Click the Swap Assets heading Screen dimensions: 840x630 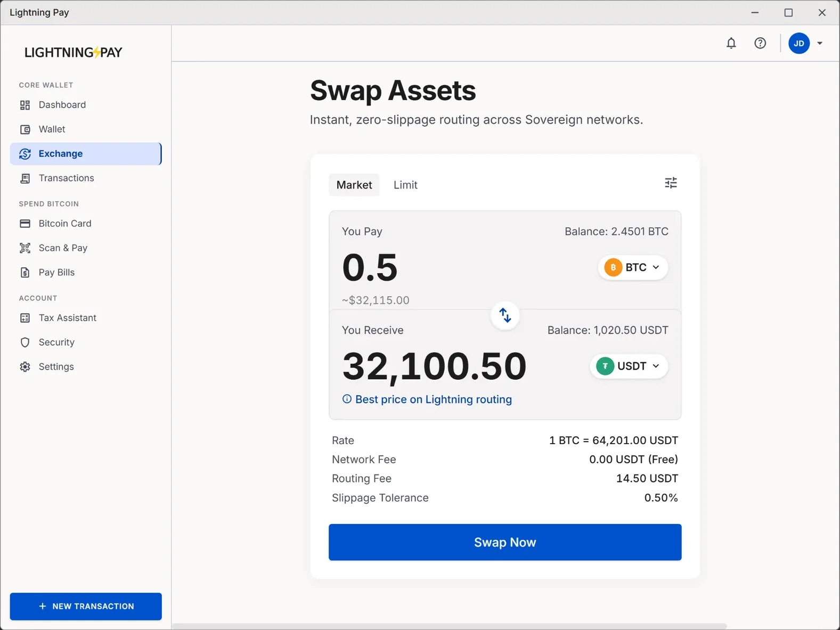pos(393,91)
